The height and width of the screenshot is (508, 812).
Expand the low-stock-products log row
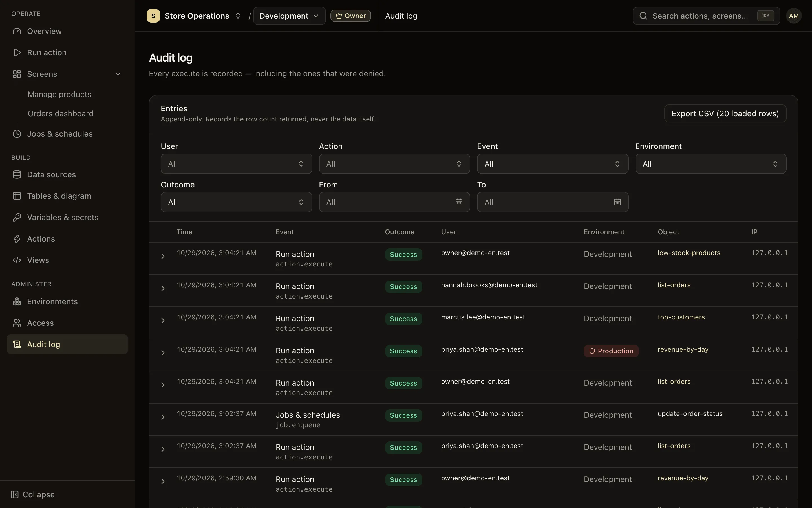pos(163,256)
